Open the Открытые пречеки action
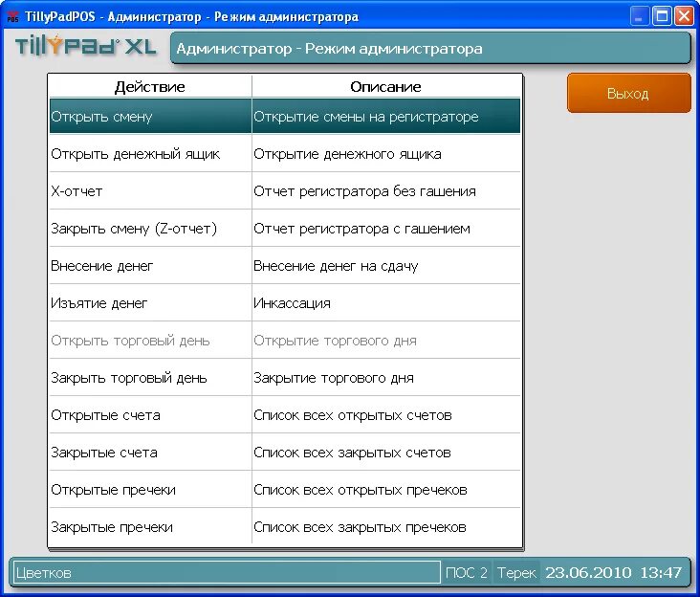 tap(150, 490)
